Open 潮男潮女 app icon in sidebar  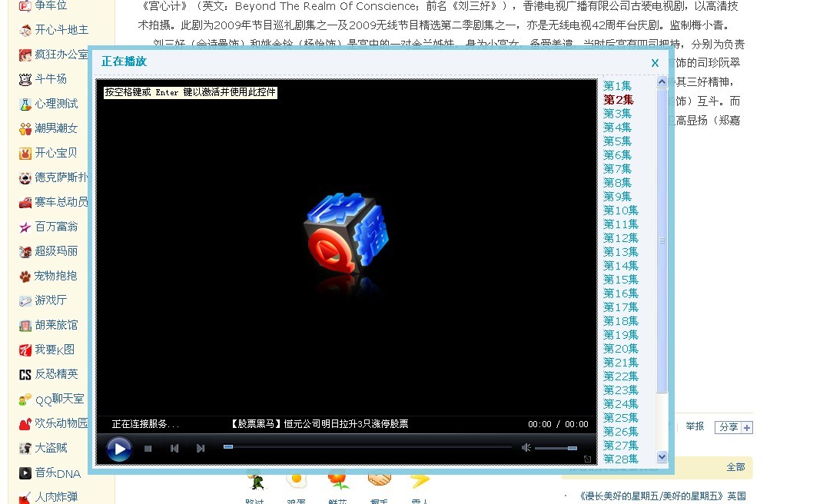pyautogui.click(x=25, y=128)
